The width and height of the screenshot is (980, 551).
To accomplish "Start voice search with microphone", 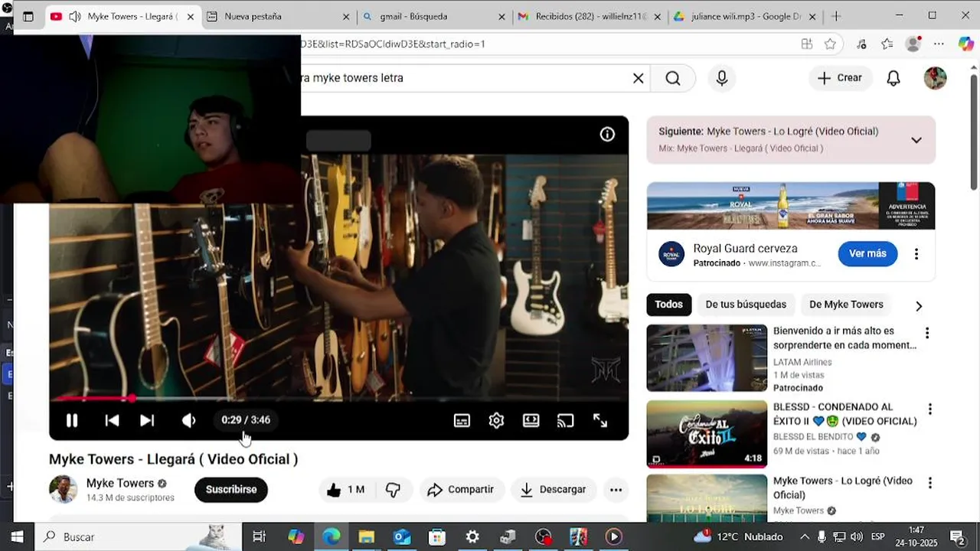I will coord(722,78).
